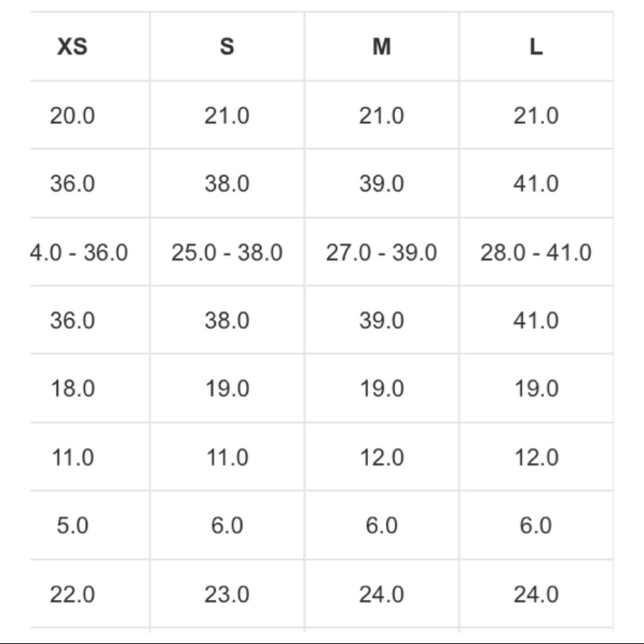Screen dimensions: 644x644
Task: Click the 21.0 cell under L
Action: coord(536,115)
